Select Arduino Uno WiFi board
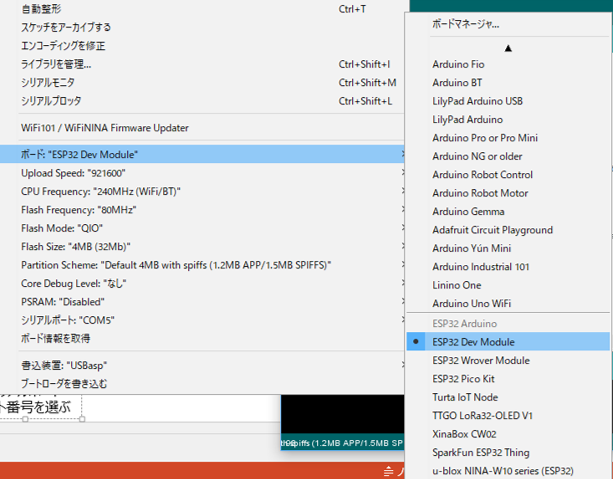The image size is (613, 479). [x=508, y=303]
